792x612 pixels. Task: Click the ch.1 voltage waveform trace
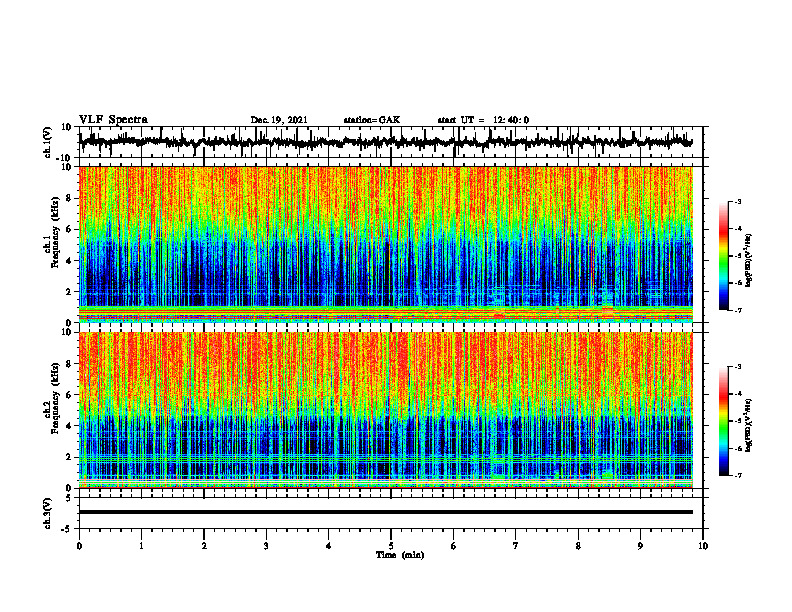click(385, 142)
